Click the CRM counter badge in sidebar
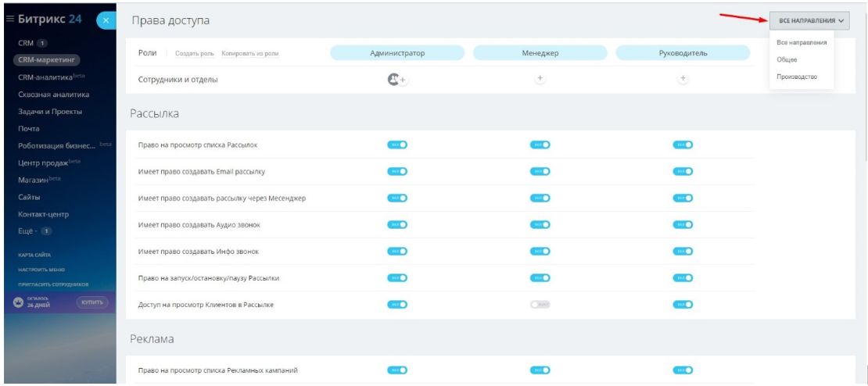868x386 pixels. pyautogui.click(x=43, y=43)
